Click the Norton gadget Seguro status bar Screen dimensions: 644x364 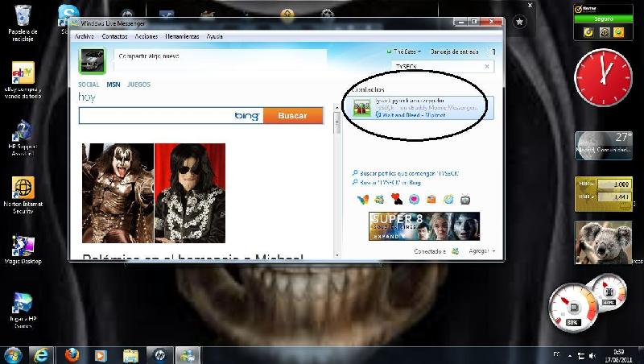(603, 19)
